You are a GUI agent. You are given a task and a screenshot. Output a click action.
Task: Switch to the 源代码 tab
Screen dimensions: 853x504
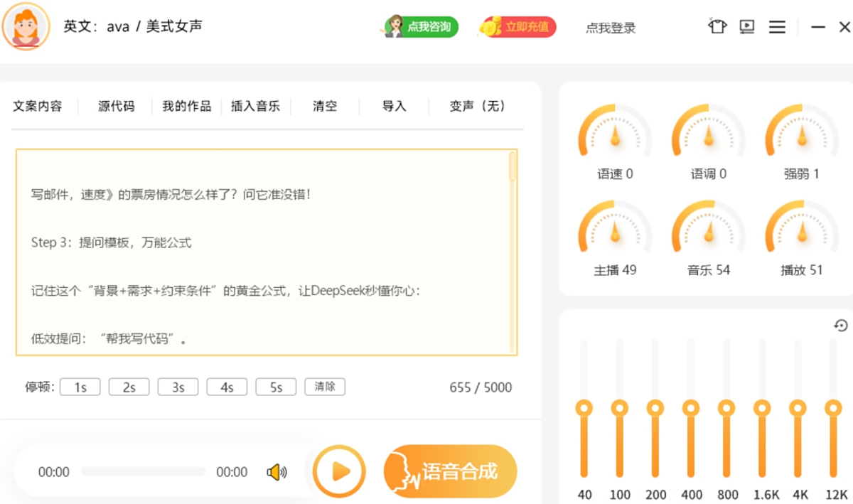coord(116,106)
